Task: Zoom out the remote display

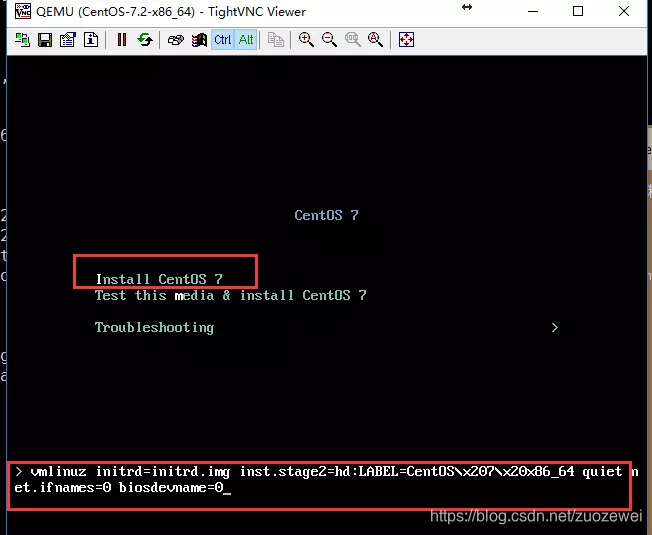Action: [329, 40]
